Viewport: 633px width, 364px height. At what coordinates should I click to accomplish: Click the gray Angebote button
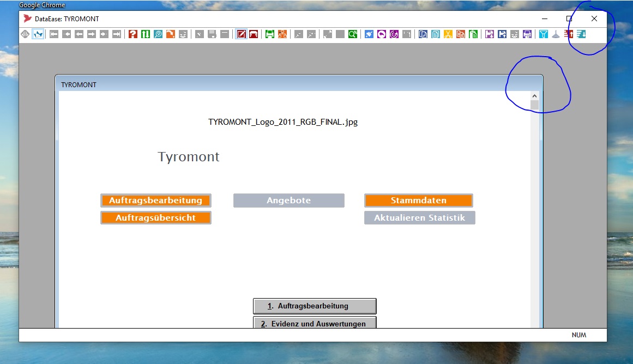[x=289, y=200]
